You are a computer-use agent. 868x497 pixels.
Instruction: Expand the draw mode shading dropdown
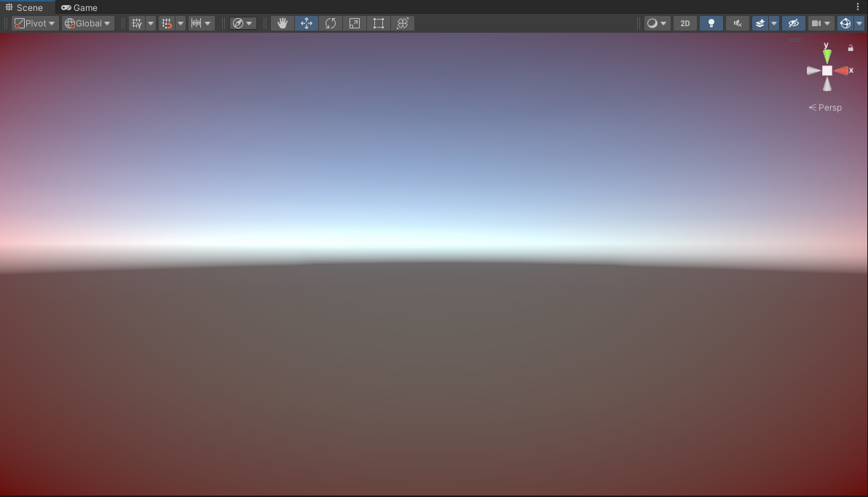click(657, 23)
